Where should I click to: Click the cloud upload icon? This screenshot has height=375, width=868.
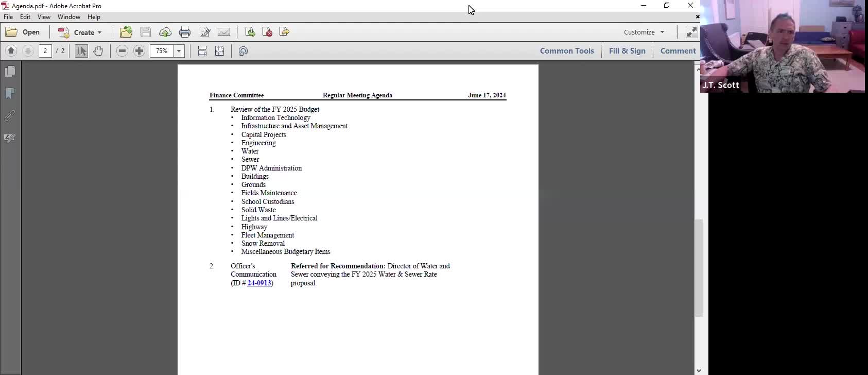[x=165, y=32]
